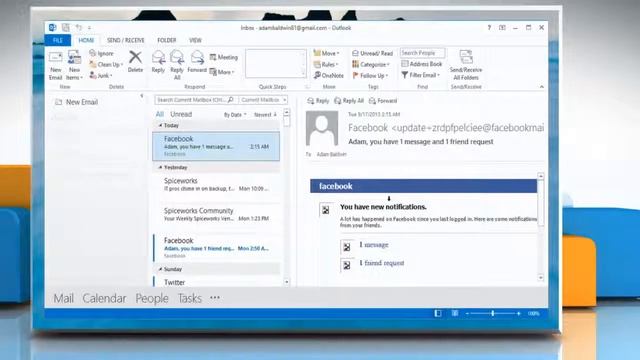Open the Address Book
640x360 pixels.
pyautogui.click(x=422, y=64)
